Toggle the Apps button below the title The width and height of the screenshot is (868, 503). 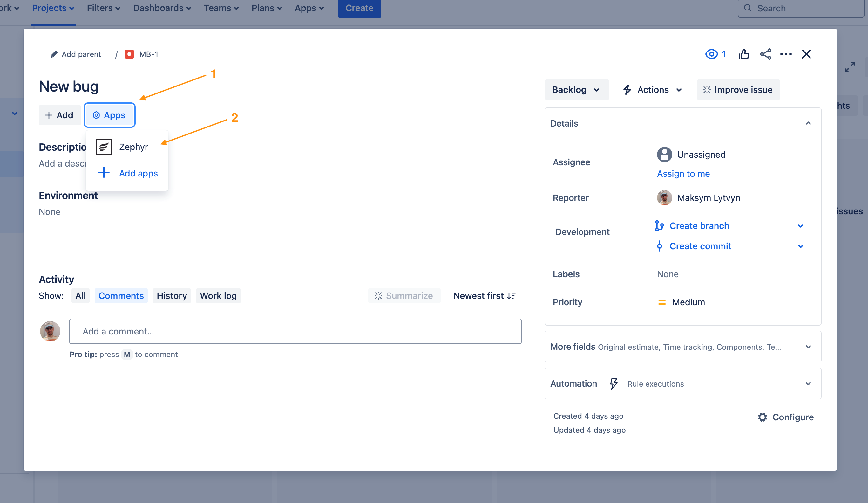109,115
